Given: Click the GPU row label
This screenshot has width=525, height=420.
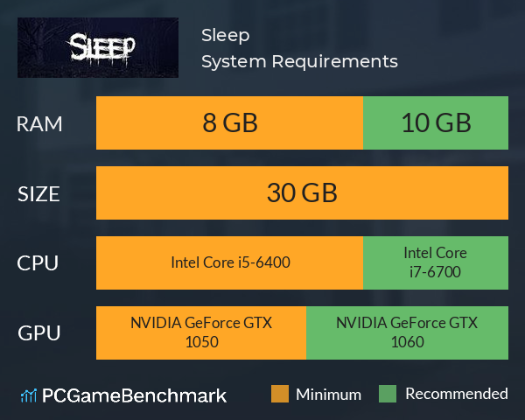Looking at the screenshot, I should [39, 333].
